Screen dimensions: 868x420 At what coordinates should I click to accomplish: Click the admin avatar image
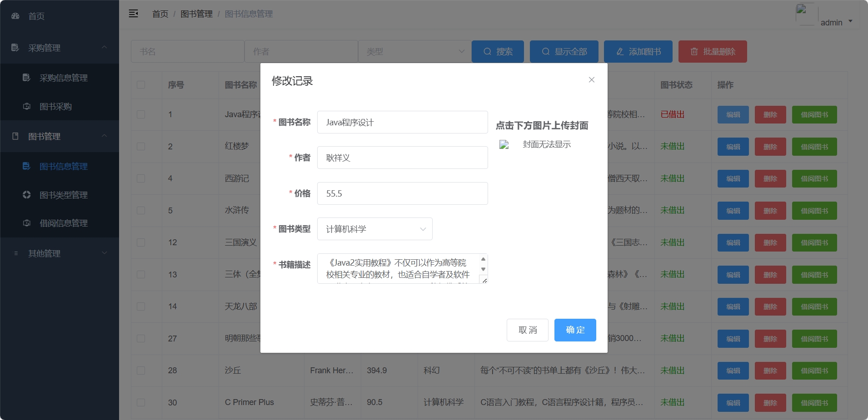[807, 15]
